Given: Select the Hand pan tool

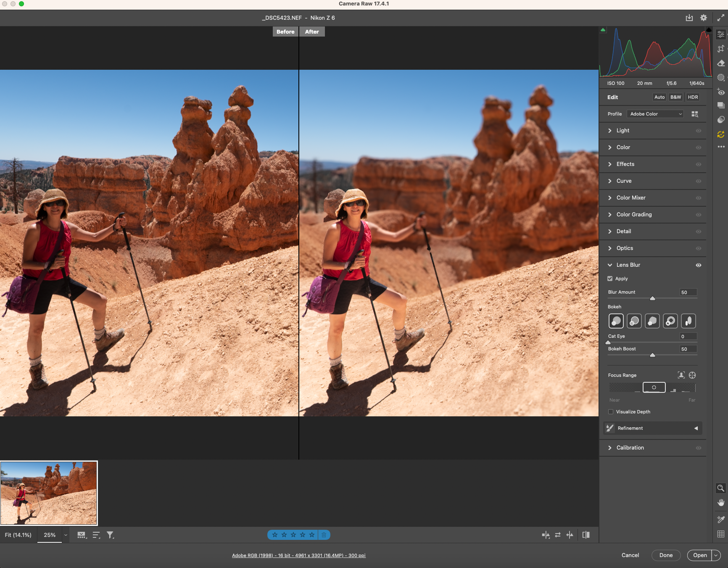Looking at the screenshot, I should coord(720,503).
